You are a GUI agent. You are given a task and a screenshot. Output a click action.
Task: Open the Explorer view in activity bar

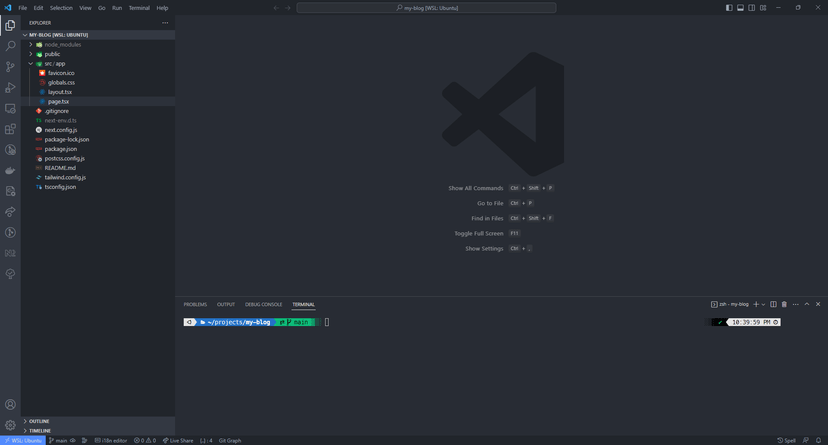[x=10, y=25]
